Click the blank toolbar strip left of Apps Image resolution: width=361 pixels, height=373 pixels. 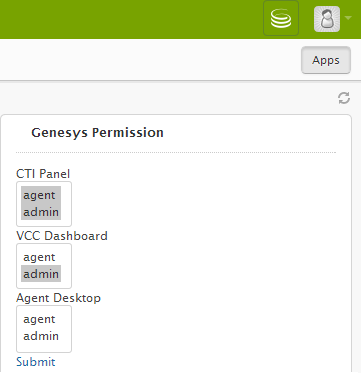150,60
